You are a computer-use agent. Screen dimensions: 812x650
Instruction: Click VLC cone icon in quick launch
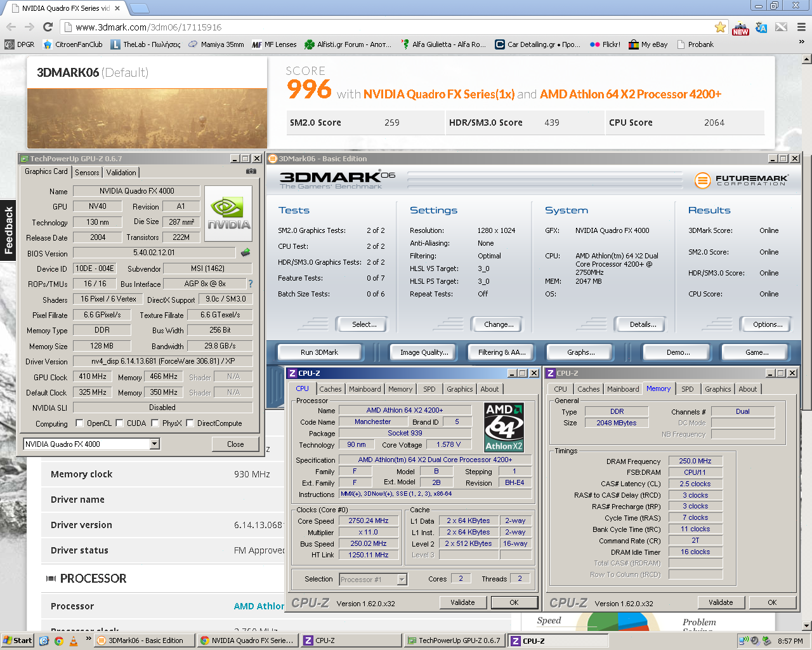point(74,641)
